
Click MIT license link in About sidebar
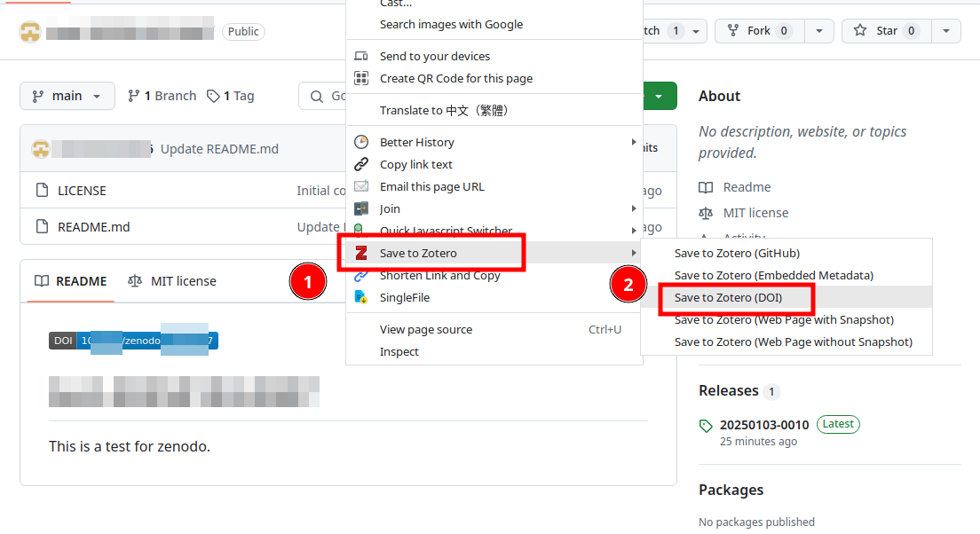tap(755, 213)
